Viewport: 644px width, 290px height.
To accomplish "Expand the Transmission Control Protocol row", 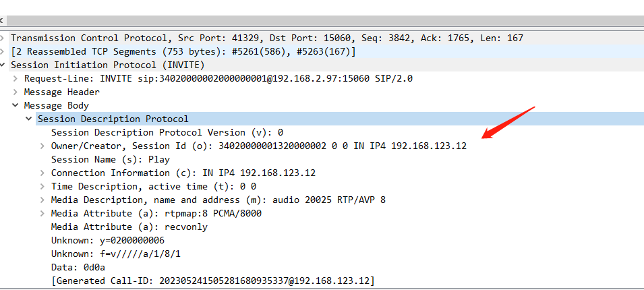I will tap(3, 38).
